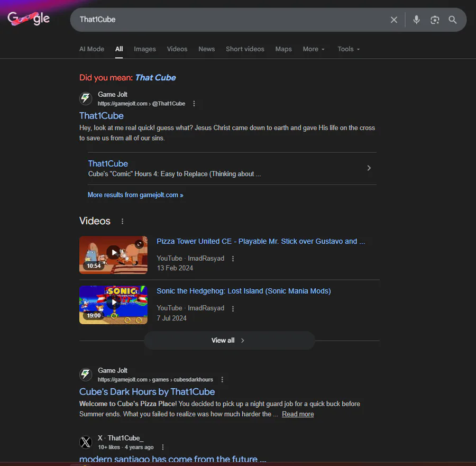
Task: Open options for Sonic Lost Island video
Action: (233, 309)
